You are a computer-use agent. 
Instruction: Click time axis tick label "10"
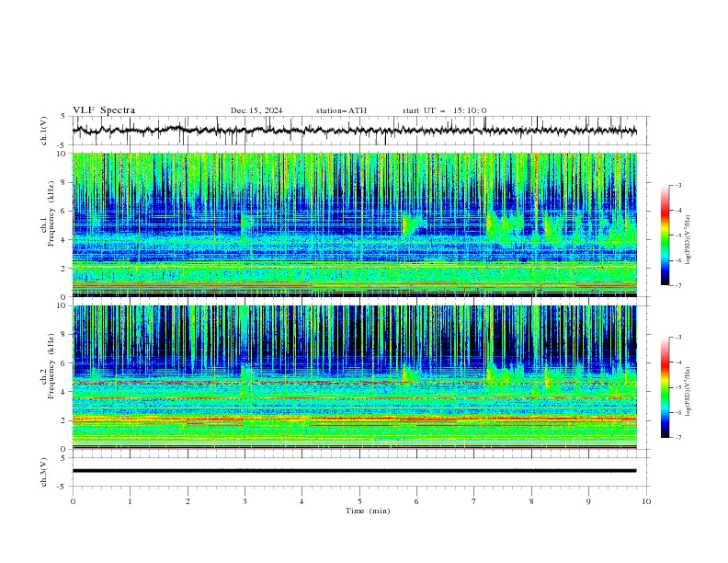tap(646, 501)
